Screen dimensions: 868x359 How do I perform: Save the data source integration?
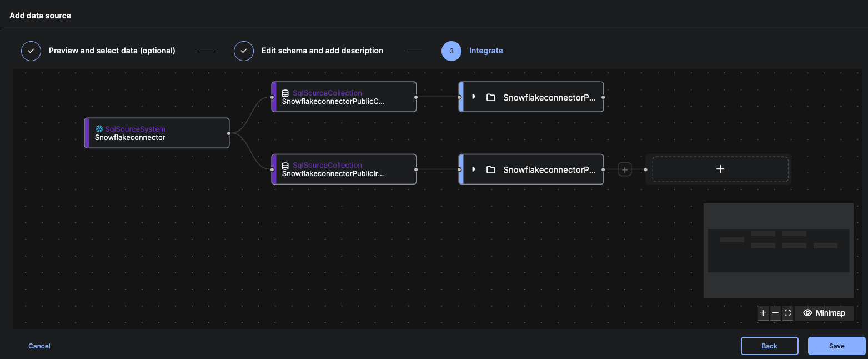coord(836,346)
